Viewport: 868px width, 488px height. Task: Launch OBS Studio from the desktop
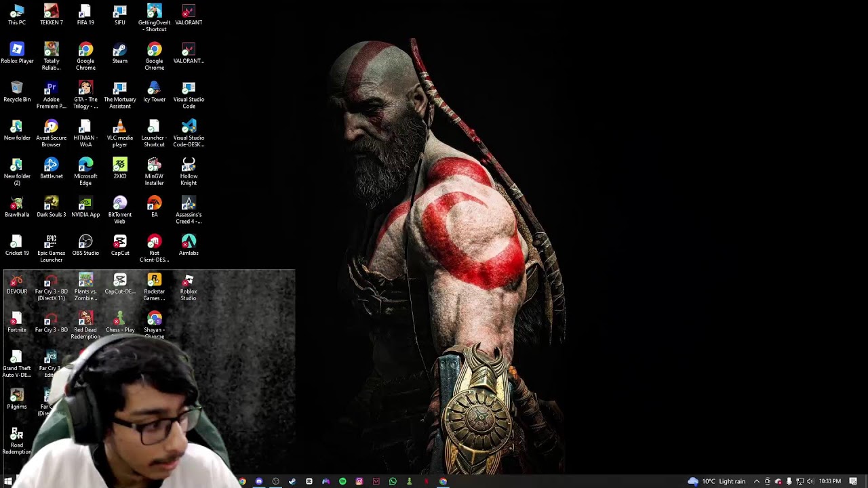[85, 245]
